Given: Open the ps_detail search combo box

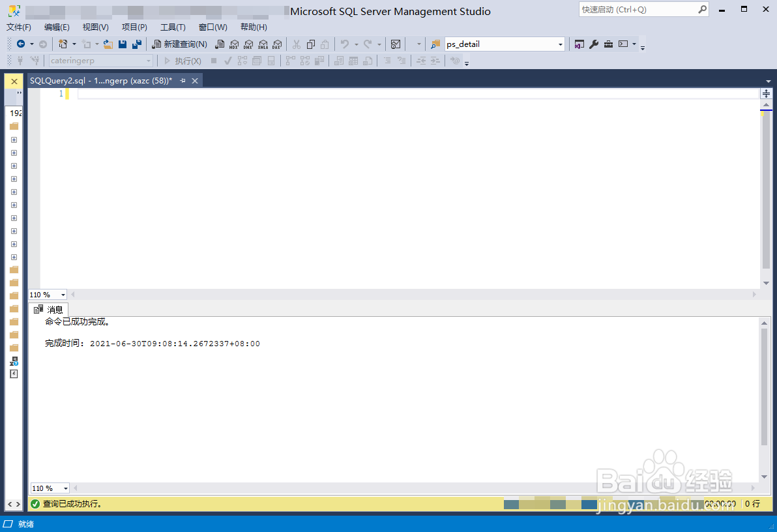Looking at the screenshot, I should pyautogui.click(x=505, y=44).
